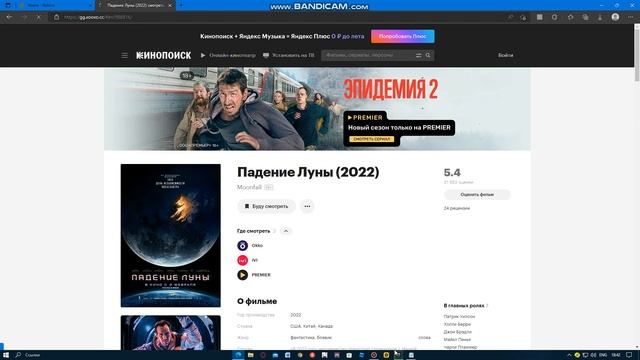Open actor Майкл Пенья page
640x360 pixels.
click(x=457, y=339)
